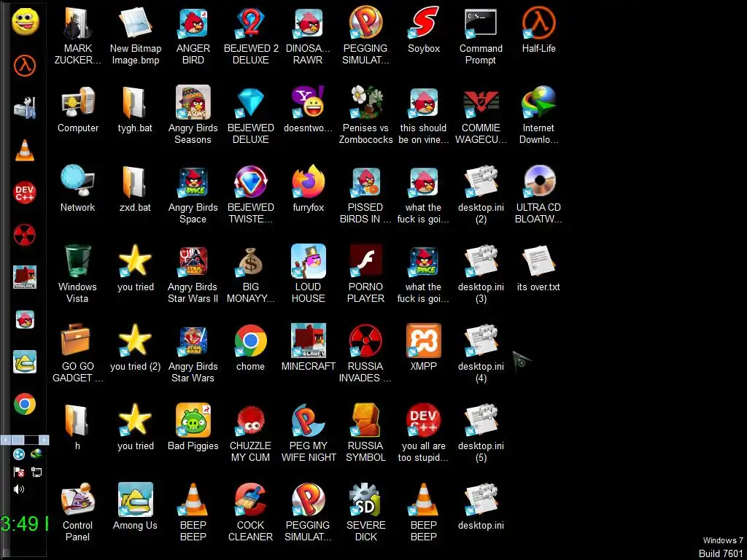This screenshot has width=747, height=560.
Task: Select the ANGER BIRD shortcut
Action: (x=193, y=36)
